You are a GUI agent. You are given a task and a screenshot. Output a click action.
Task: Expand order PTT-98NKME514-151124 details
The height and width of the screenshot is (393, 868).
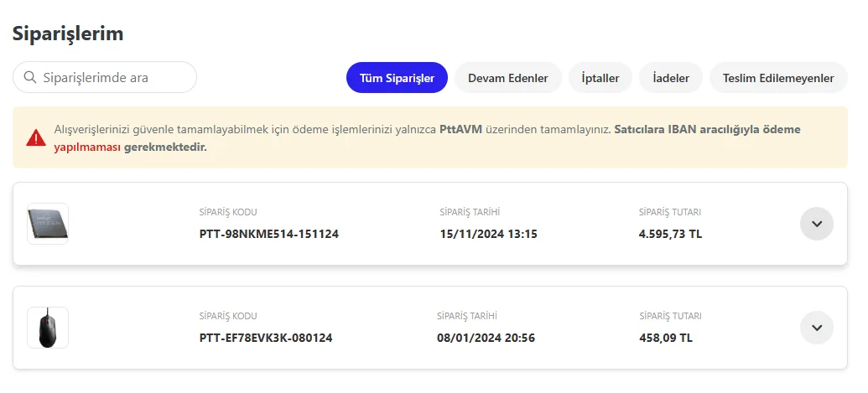[817, 224]
